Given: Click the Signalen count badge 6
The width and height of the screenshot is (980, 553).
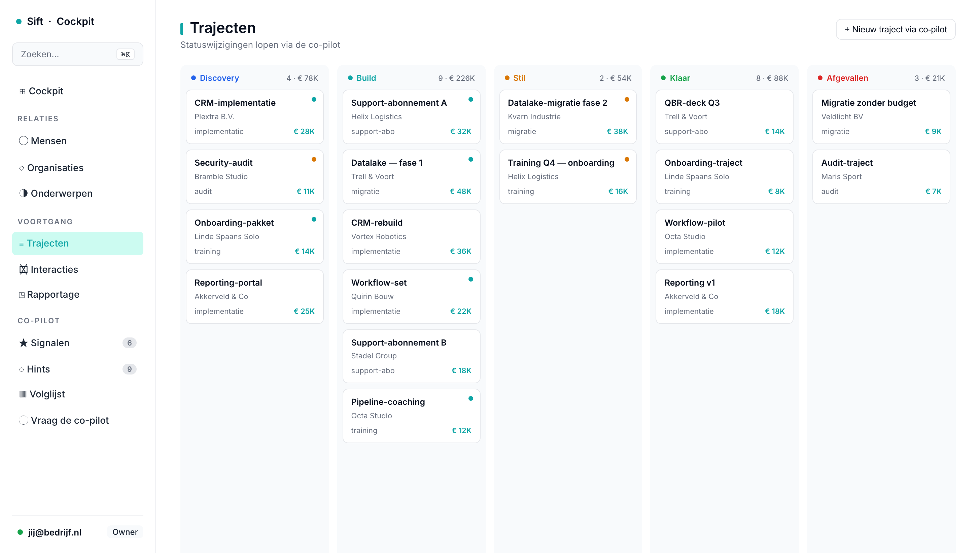Looking at the screenshot, I should (129, 343).
